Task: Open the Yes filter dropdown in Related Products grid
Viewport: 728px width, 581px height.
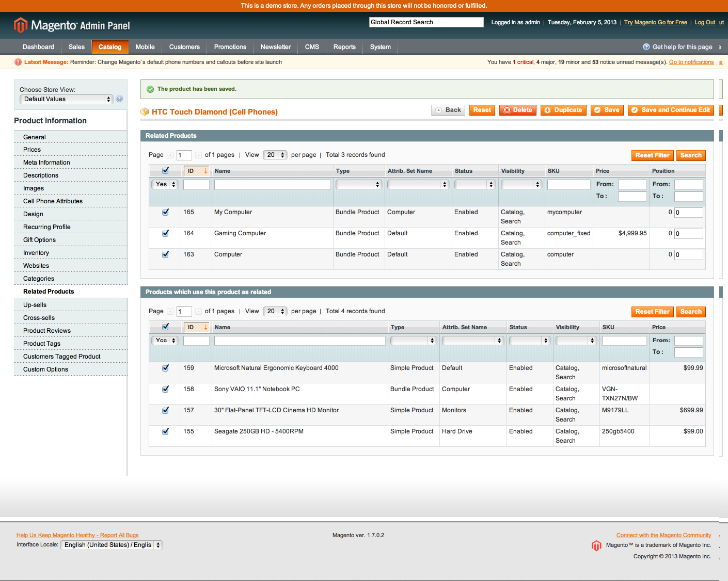Action: 165,184
